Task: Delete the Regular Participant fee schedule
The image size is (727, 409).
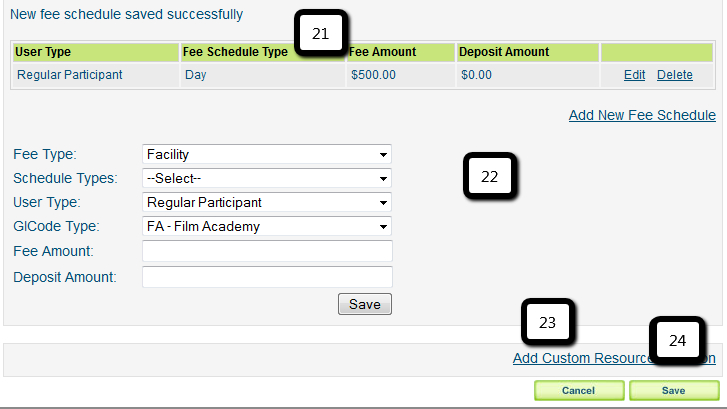Action: pyautogui.click(x=674, y=75)
